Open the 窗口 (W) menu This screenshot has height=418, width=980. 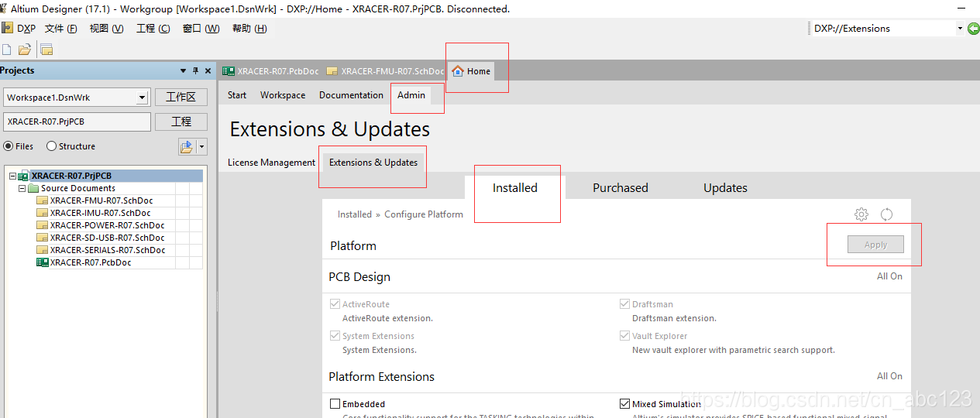201,29
